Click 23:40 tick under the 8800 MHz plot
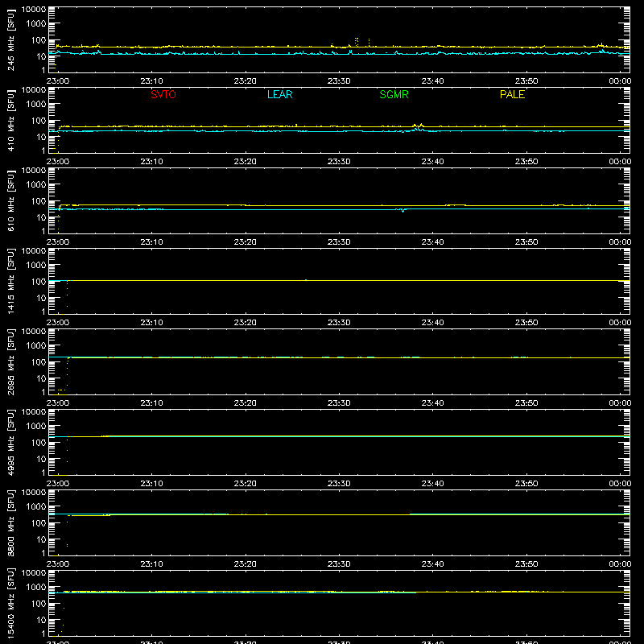The width and height of the screenshot is (644, 644). click(x=432, y=564)
